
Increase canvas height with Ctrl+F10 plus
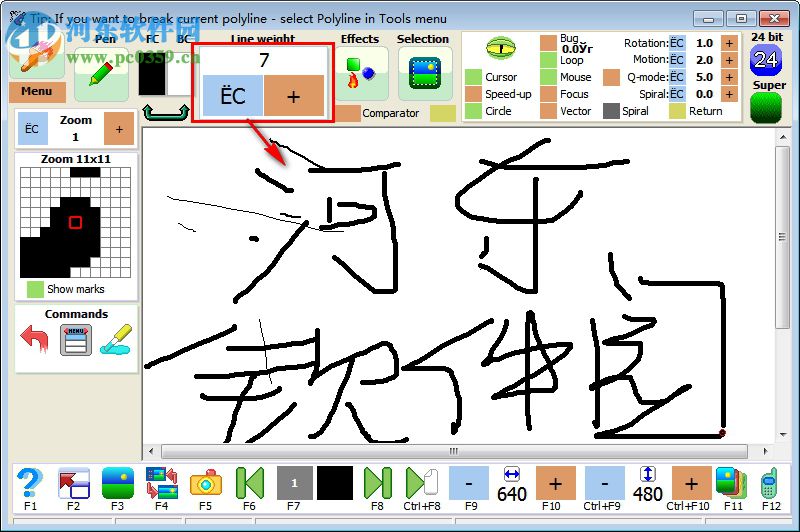click(691, 483)
